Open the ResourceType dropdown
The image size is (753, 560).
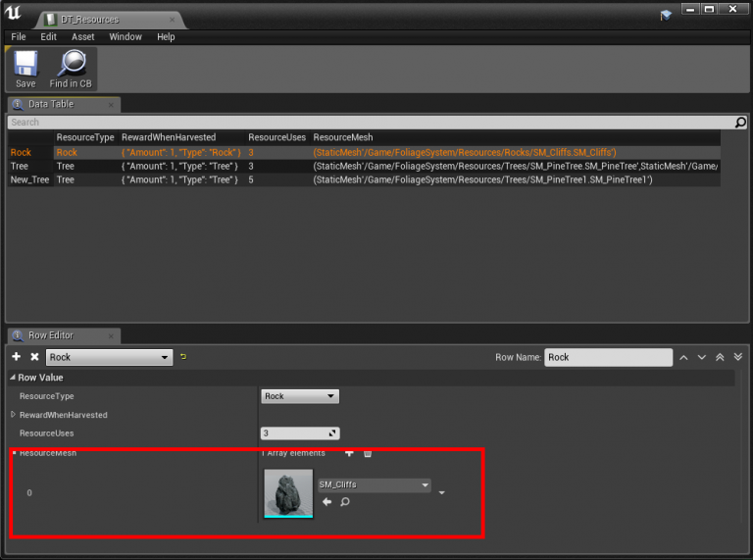[299, 396]
